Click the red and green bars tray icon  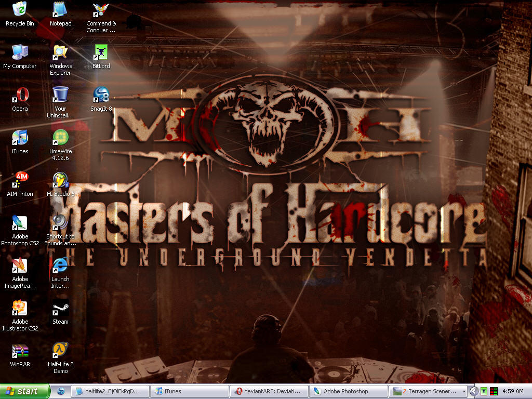coord(494,391)
